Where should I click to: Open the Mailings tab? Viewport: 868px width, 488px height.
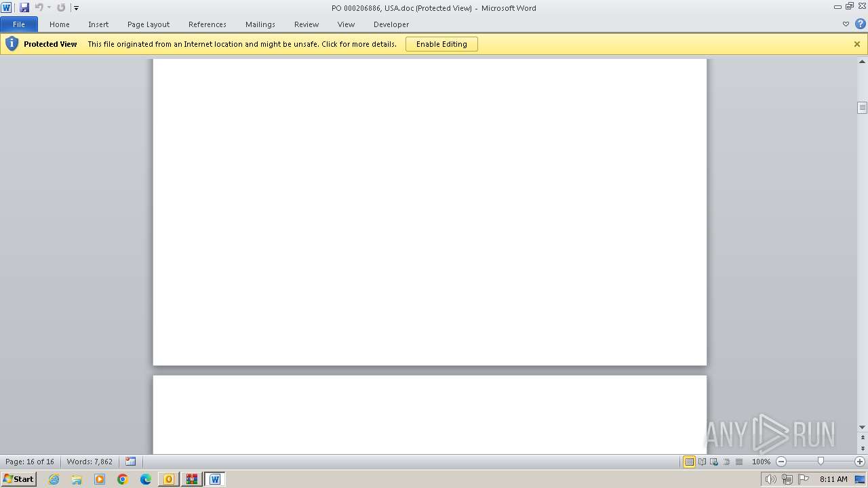pyautogui.click(x=260, y=24)
